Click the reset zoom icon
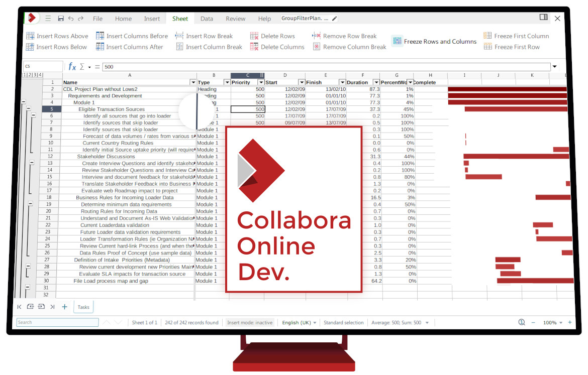This screenshot has height=375, width=588. click(522, 322)
